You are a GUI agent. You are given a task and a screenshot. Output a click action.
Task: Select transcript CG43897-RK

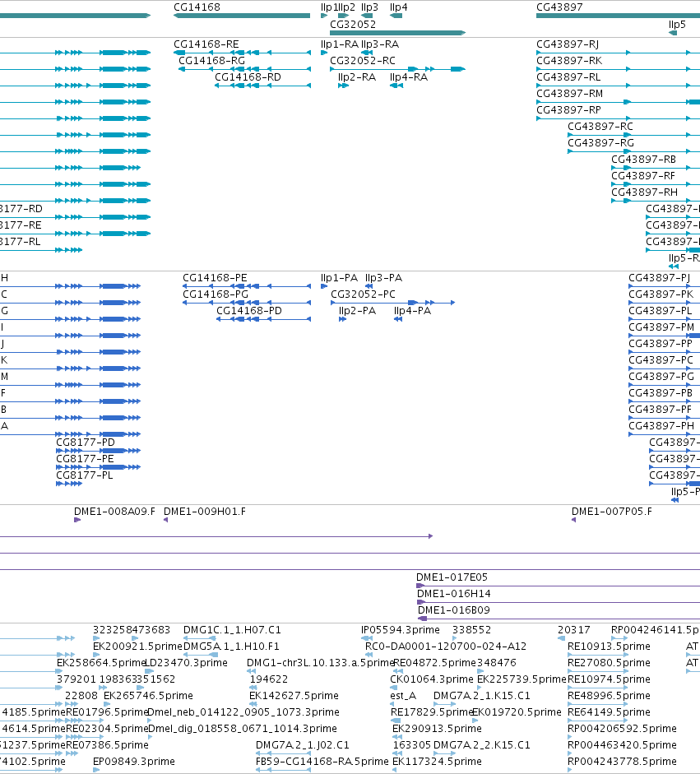click(618, 69)
